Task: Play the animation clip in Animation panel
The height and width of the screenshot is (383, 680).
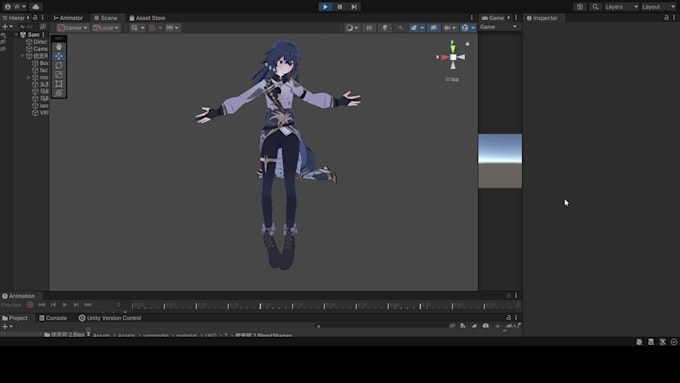Action: pyautogui.click(x=65, y=305)
